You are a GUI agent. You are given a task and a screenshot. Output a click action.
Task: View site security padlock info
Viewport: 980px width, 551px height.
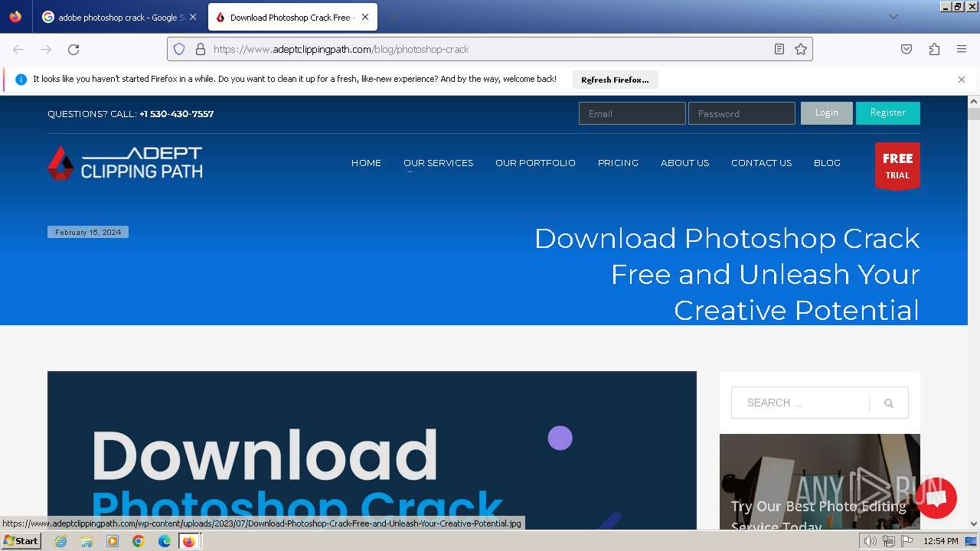(201, 49)
